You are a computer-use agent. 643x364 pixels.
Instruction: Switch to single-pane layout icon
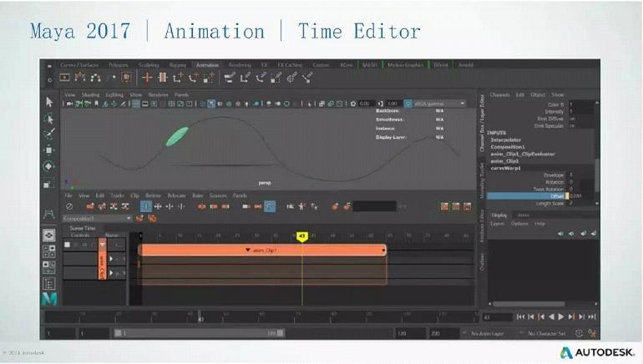pos(48,235)
